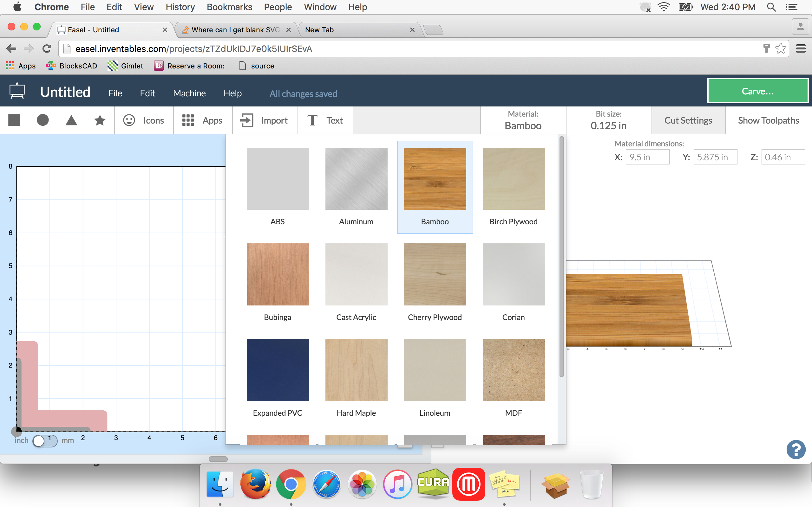
Task: Expand the Cut Settings panel
Action: (688, 120)
